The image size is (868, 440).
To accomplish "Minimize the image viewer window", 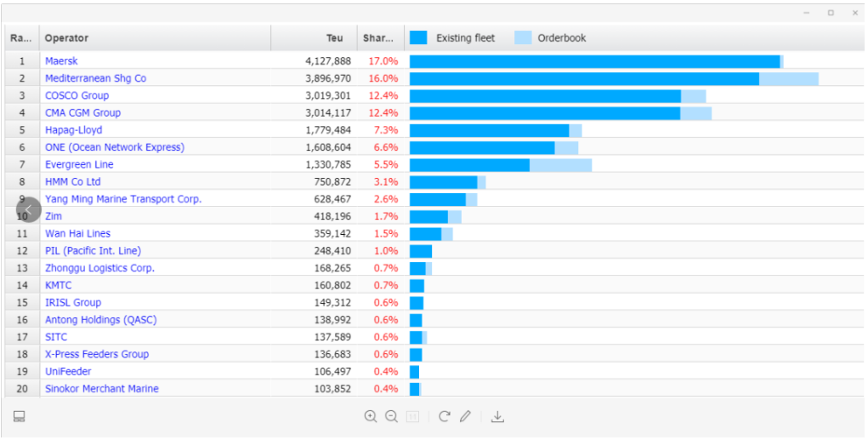I will (x=807, y=13).
